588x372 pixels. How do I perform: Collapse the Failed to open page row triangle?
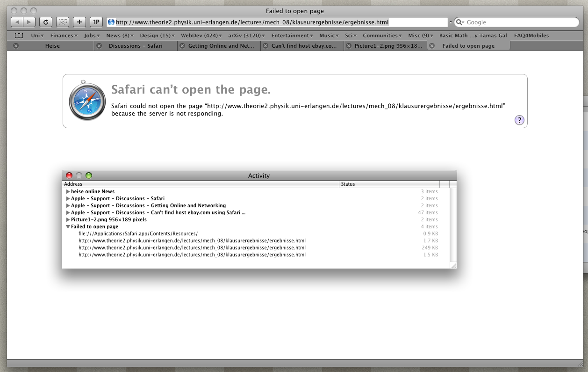coord(68,226)
